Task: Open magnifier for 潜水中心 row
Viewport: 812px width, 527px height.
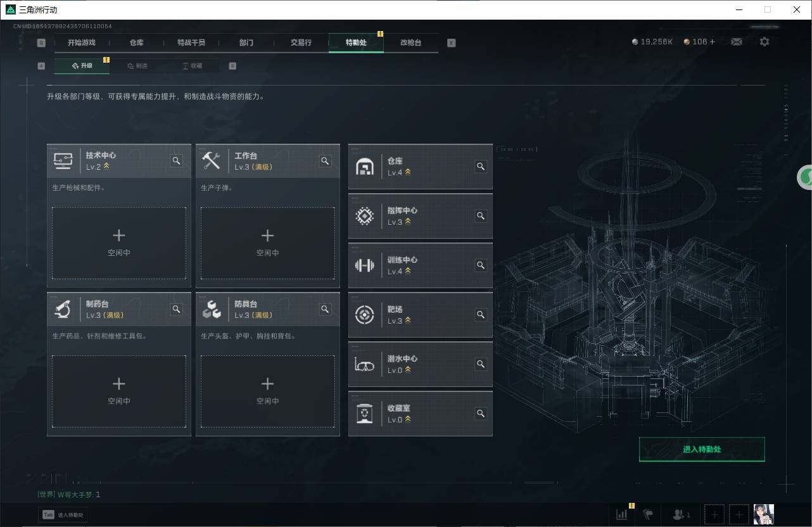Action: [481, 364]
